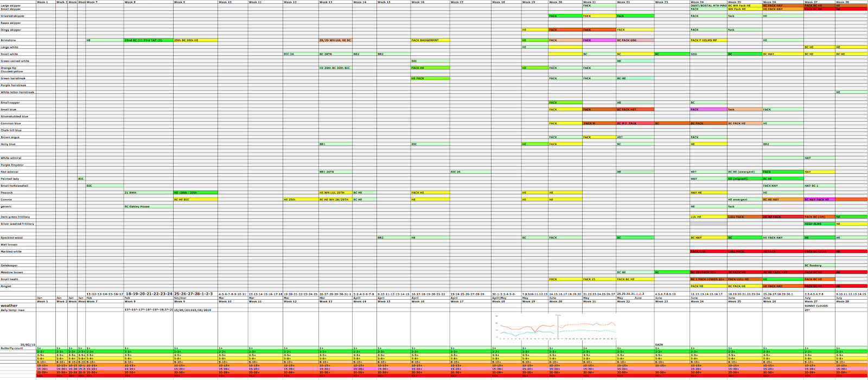Select the 'Ringlet' row label
The height and width of the screenshot is (380, 868).
point(6,286)
